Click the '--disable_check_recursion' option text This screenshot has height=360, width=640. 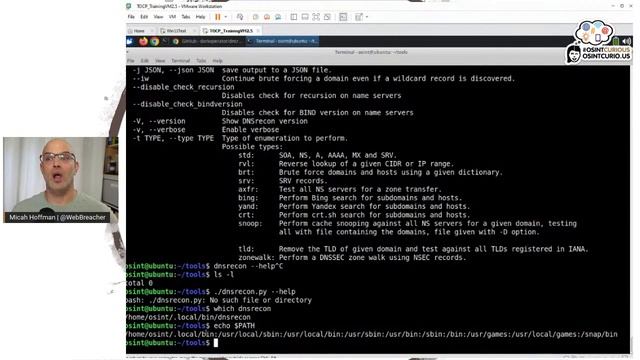point(183,87)
